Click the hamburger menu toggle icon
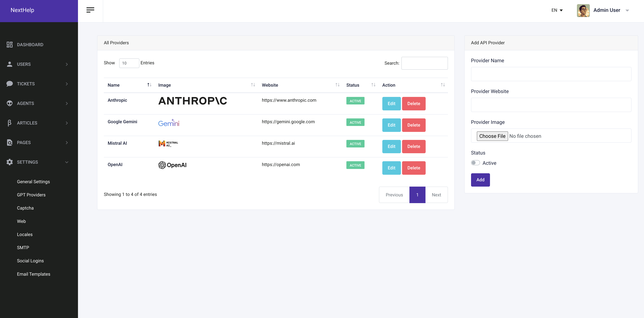Image resolution: width=644 pixels, height=318 pixels. point(90,10)
